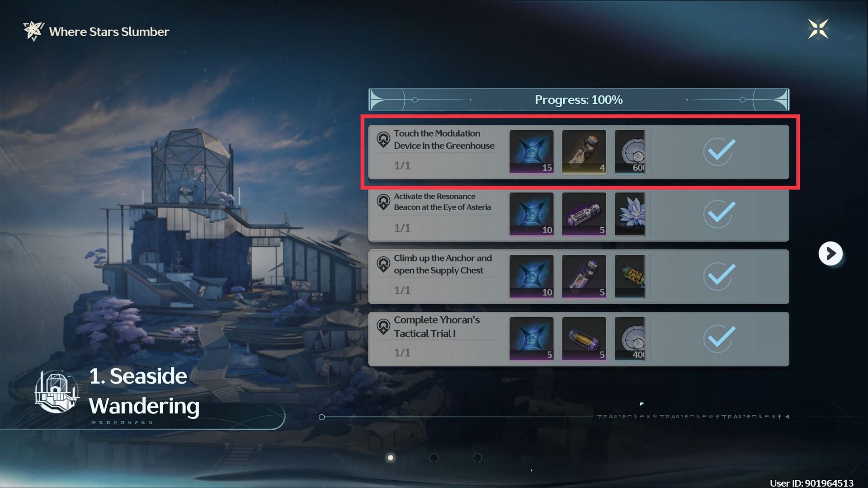Viewport: 868px width, 488px height.
Task: Click the blue crystal shard icon in Touch the Modulation task
Action: 531,151
